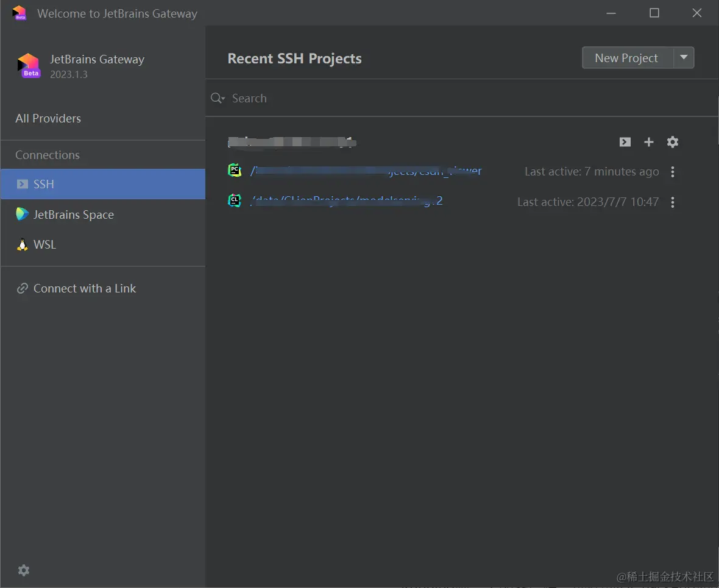This screenshot has width=719, height=588.
Task: Open options menu for project last active 2023/7/7
Action: 672,202
